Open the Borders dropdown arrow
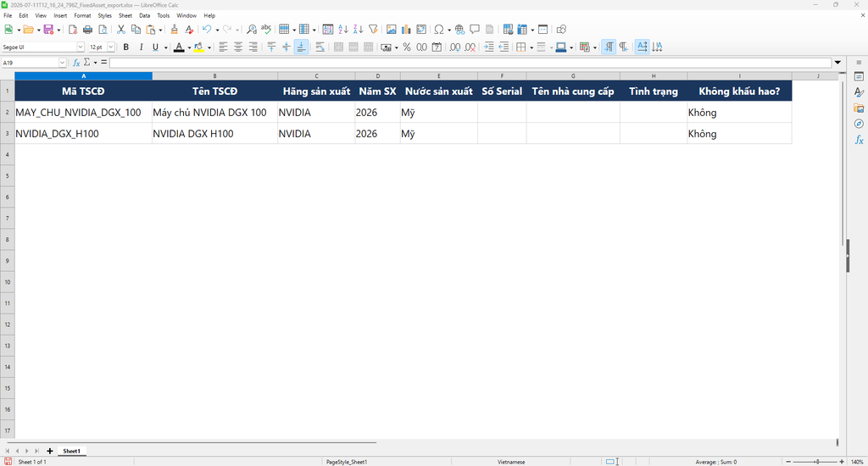 [x=531, y=47]
